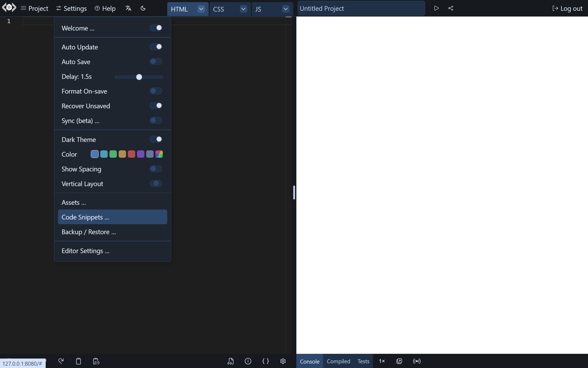Viewport: 588px width, 368px height.
Task: Click the share project icon
Action: tap(450, 8)
